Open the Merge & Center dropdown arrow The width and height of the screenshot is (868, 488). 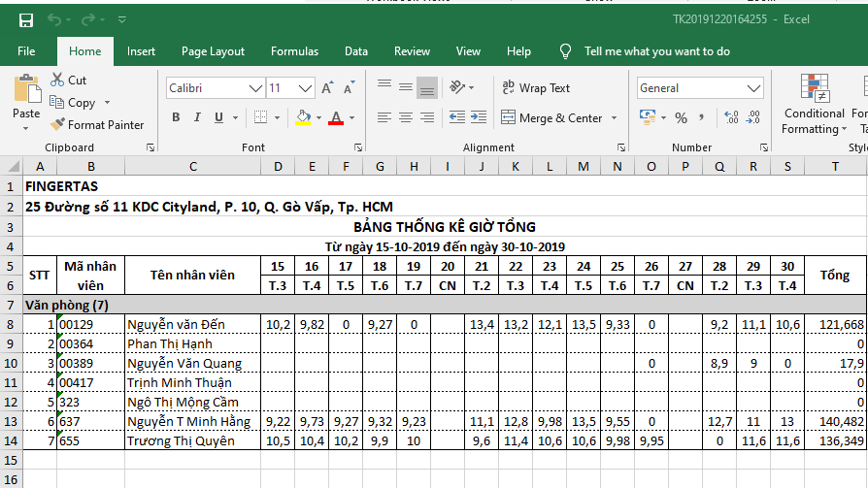tap(614, 118)
